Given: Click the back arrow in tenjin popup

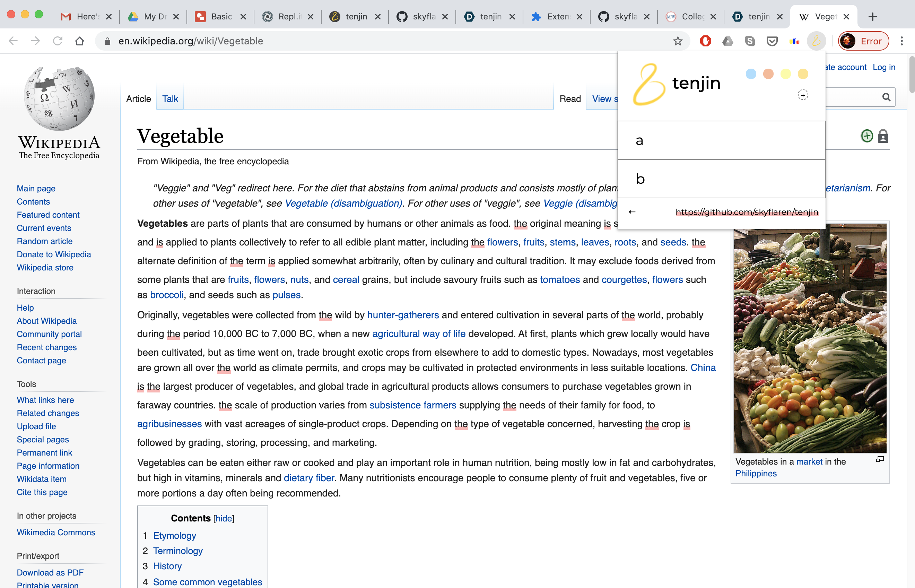Looking at the screenshot, I should (632, 212).
